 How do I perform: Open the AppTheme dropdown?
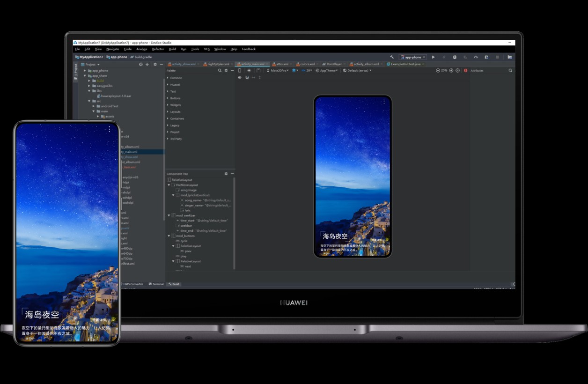(327, 71)
